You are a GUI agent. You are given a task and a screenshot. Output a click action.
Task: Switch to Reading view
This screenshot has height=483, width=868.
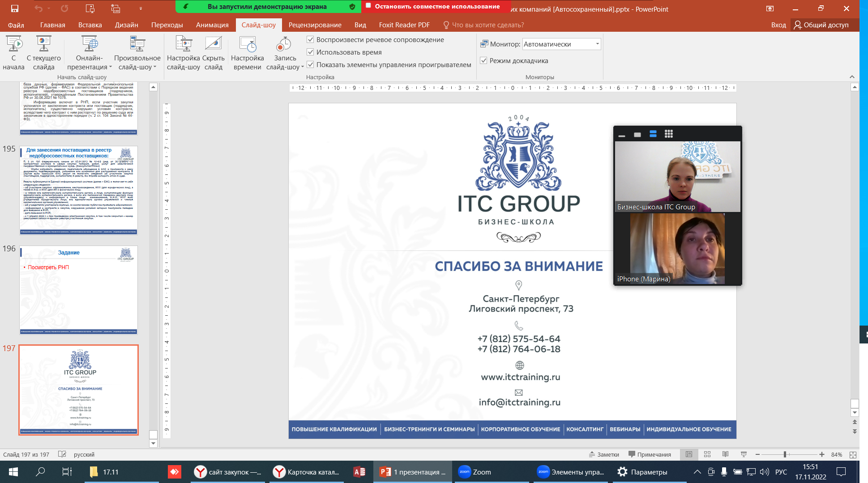pyautogui.click(x=726, y=454)
